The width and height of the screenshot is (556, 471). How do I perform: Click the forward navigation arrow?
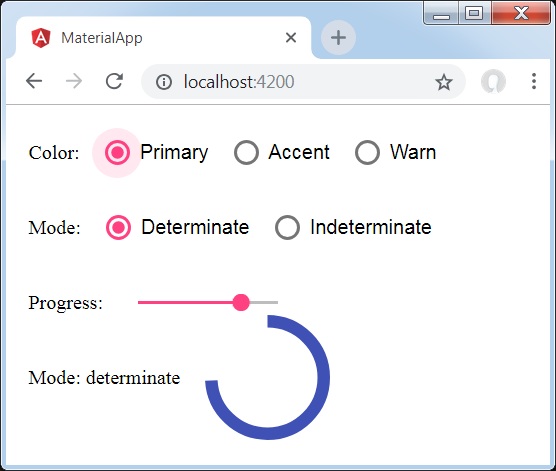tap(74, 81)
